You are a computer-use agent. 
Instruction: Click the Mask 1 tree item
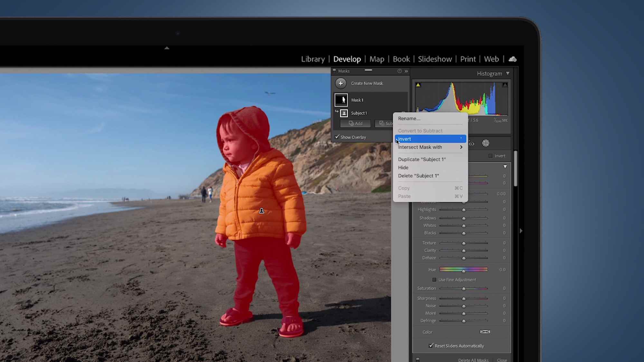click(357, 99)
